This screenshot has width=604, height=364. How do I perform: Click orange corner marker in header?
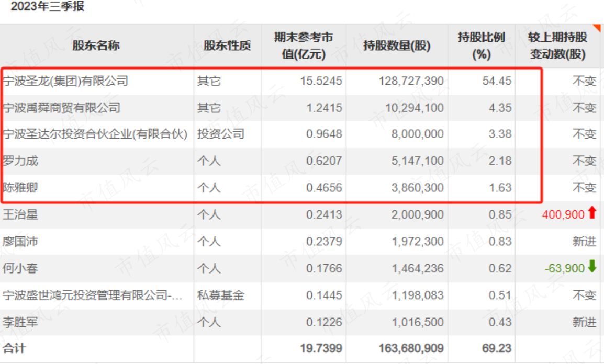tap(596, 28)
